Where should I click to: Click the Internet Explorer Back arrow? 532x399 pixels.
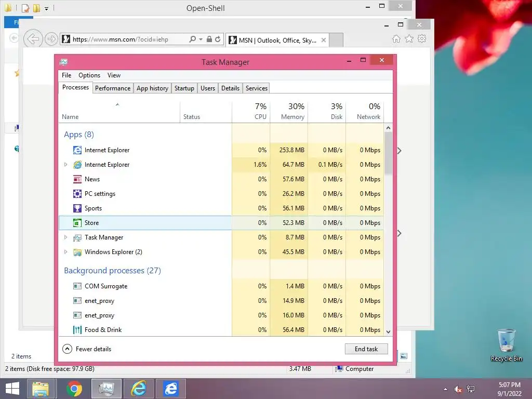tap(33, 39)
